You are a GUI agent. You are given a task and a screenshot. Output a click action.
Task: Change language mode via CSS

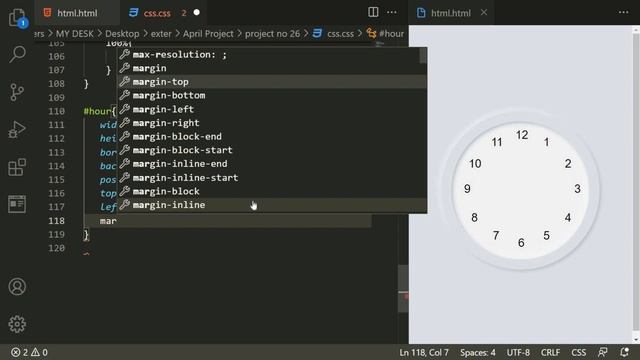coord(578,352)
